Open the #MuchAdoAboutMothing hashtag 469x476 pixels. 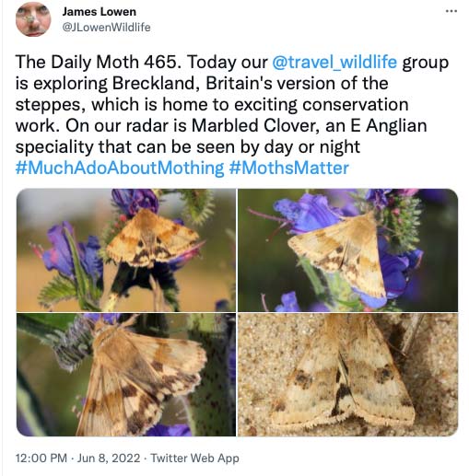tap(120, 168)
